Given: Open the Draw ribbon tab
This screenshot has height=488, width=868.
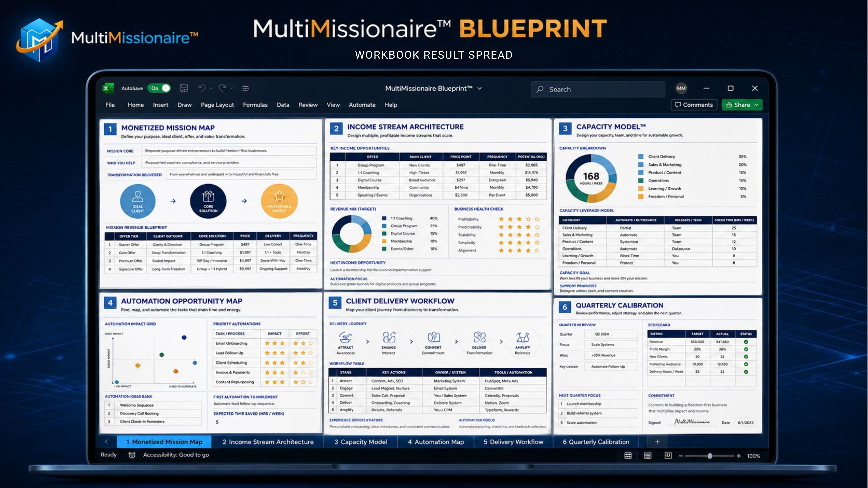Looking at the screenshot, I should [x=185, y=105].
